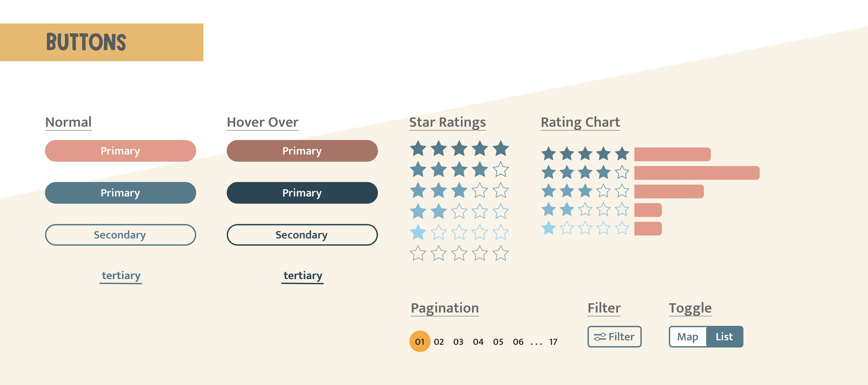Image resolution: width=868 pixels, height=385 pixels.
Task: Click the light-blue star in Rating Chart bottom row
Action: pos(549,228)
